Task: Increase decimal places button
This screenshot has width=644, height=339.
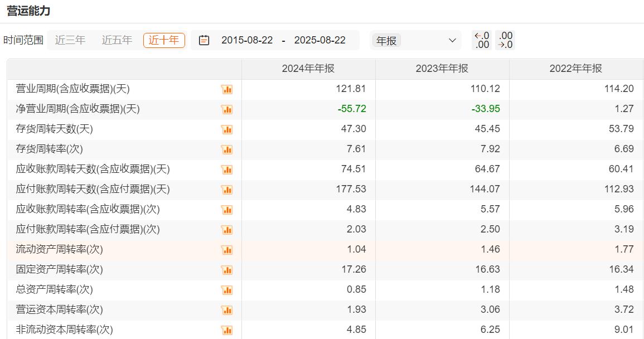Action: coord(482,40)
